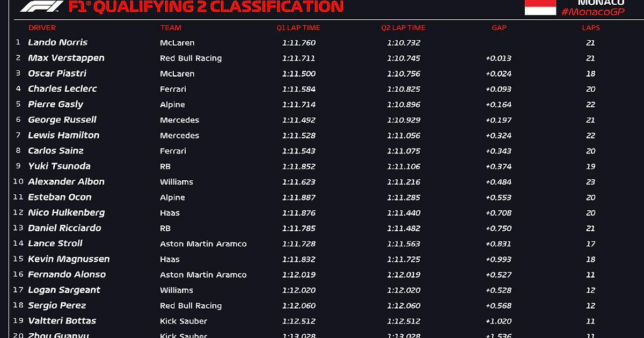Select the Q2 LAP TIME column header
The image size is (644, 338).
click(x=403, y=28)
